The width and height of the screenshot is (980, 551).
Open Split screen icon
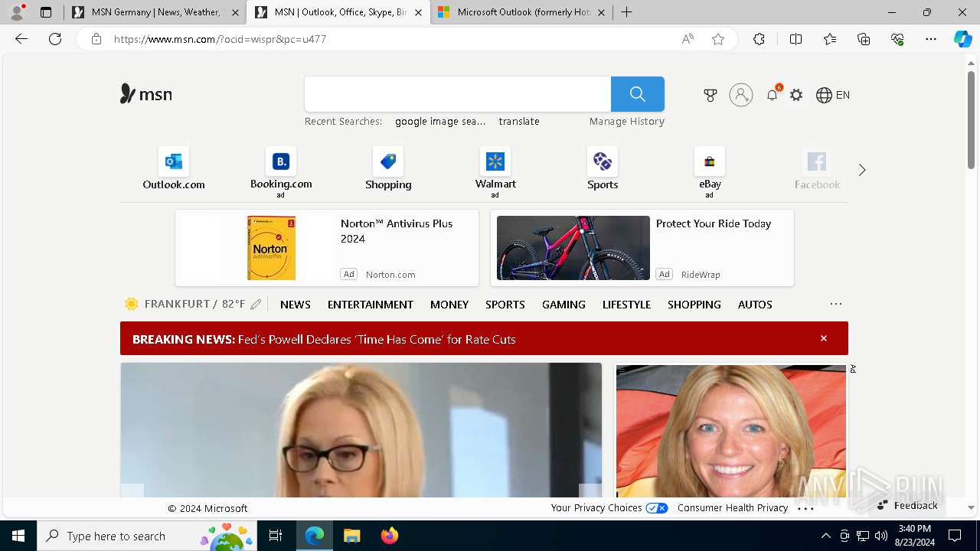(x=795, y=39)
